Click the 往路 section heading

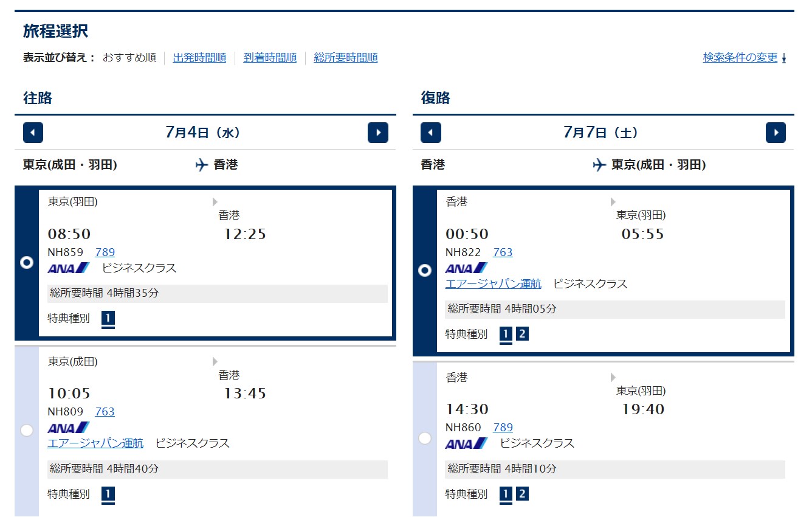38,97
